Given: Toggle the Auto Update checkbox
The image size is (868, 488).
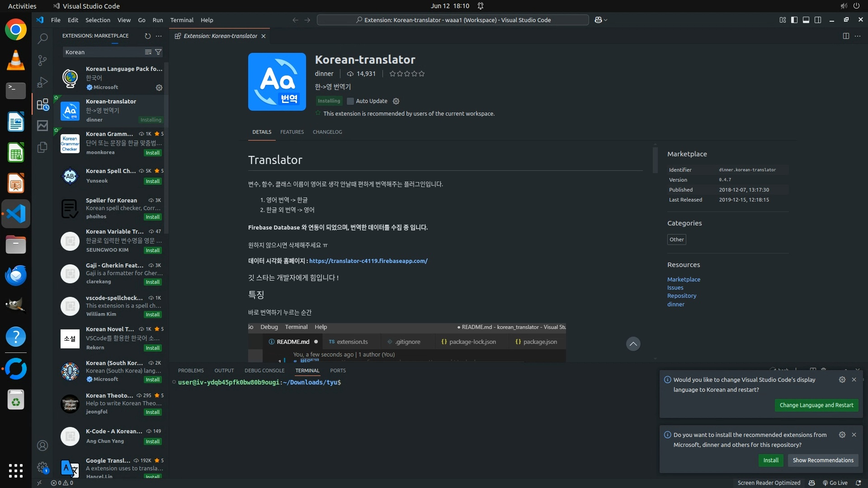Looking at the screenshot, I should click(350, 101).
